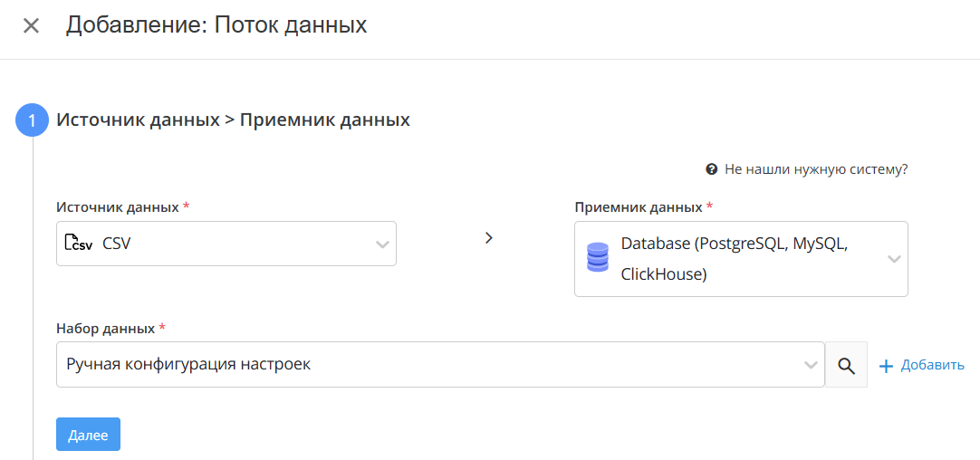This screenshot has height=460, width=980.
Task: Click the Добавить link
Action: click(933, 365)
